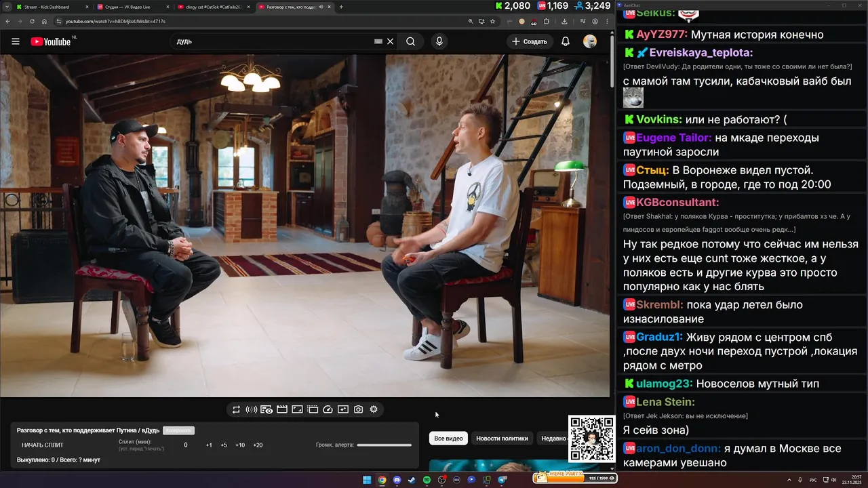Viewport: 868px width, 488px height.
Task: Select the Новости политики filter chip
Action: (502, 439)
